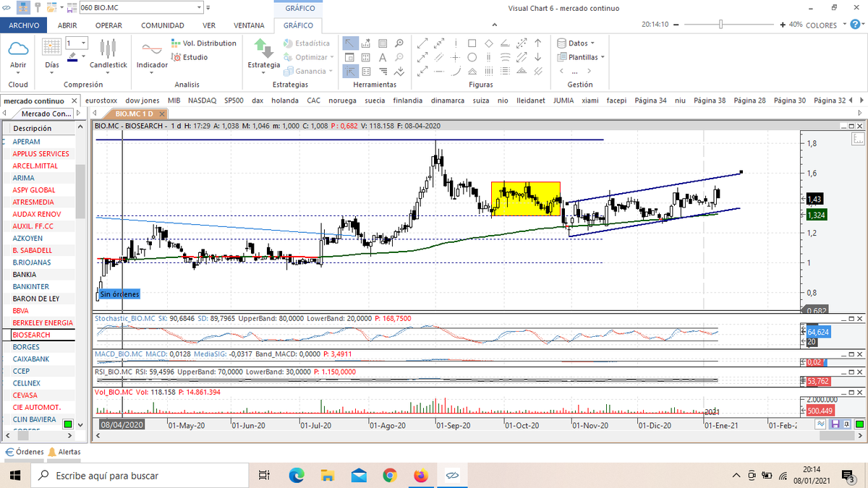Open the ARCHIVO menu
Viewport: 868px width, 488px height.
pyautogui.click(x=23, y=25)
